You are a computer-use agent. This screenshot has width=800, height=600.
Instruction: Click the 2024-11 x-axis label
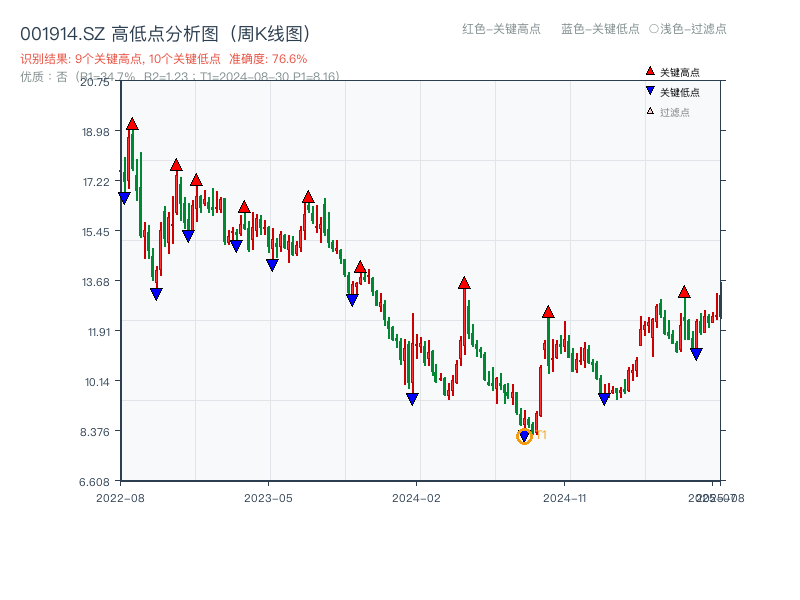pos(564,498)
